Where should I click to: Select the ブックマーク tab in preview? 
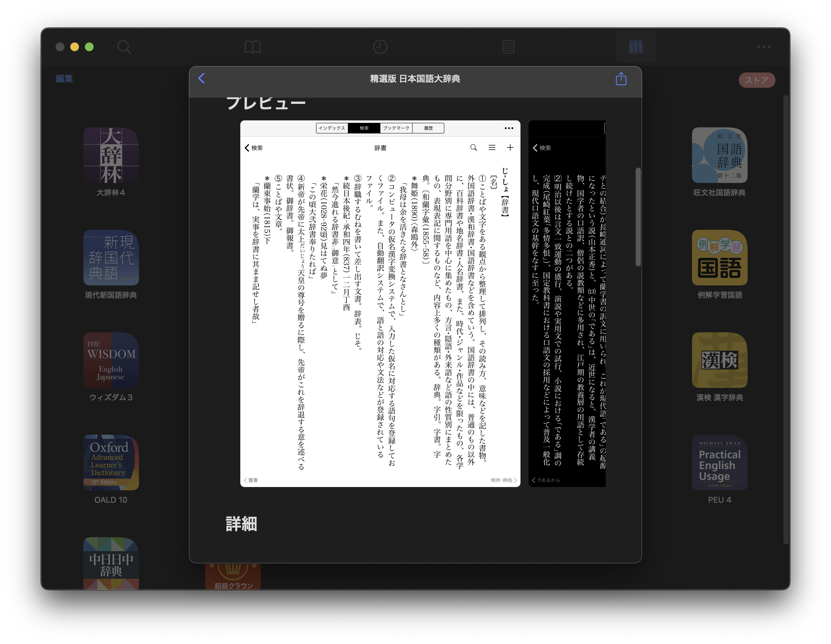(x=396, y=128)
